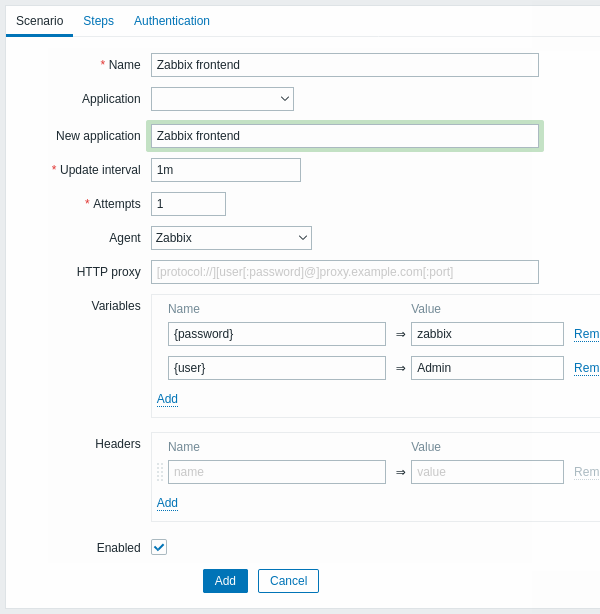Click the header name input field
This screenshot has height=614, width=600.
pyautogui.click(x=277, y=472)
